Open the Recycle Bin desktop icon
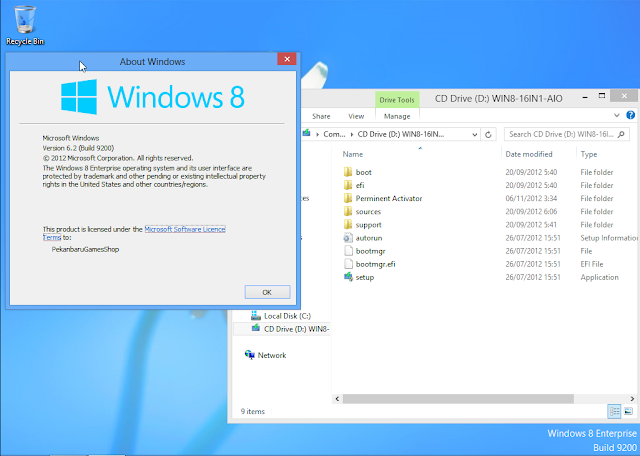 coord(25,25)
